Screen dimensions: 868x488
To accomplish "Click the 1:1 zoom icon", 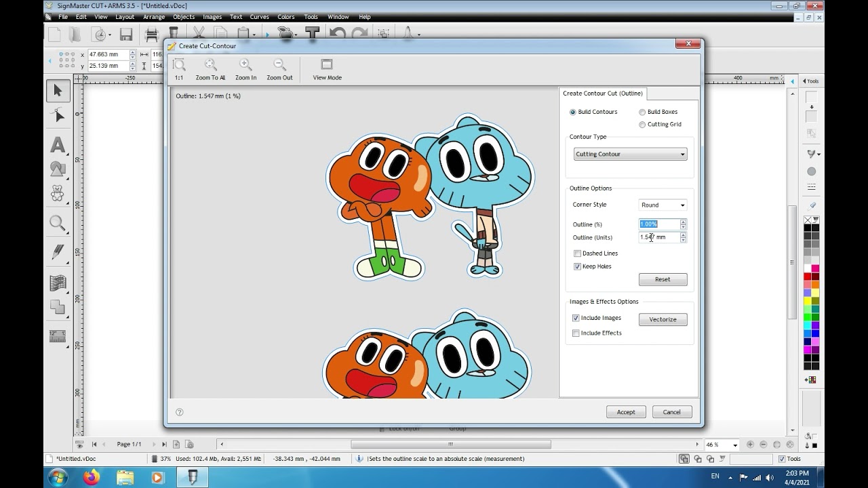I will point(179,65).
